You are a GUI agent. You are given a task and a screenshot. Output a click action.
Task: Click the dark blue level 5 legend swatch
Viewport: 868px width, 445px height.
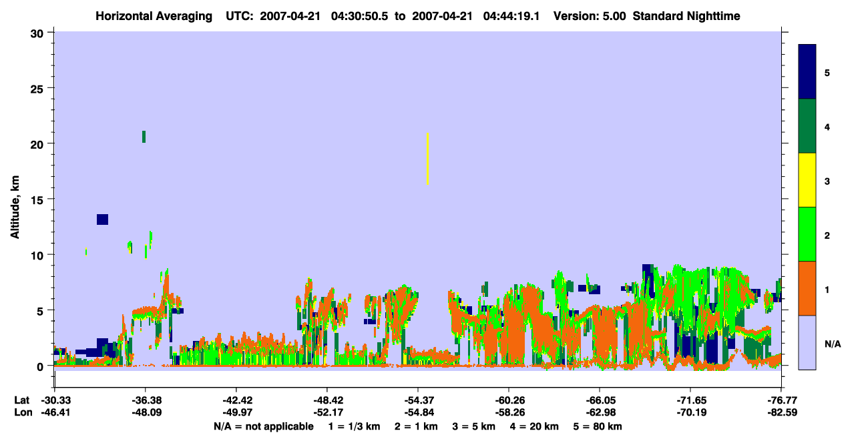(807, 72)
